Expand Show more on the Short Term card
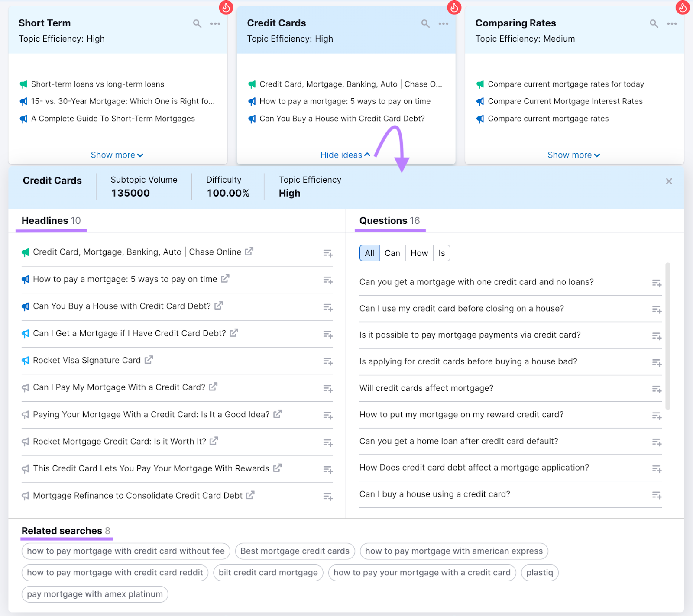The image size is (693, 616). point(117,155)
